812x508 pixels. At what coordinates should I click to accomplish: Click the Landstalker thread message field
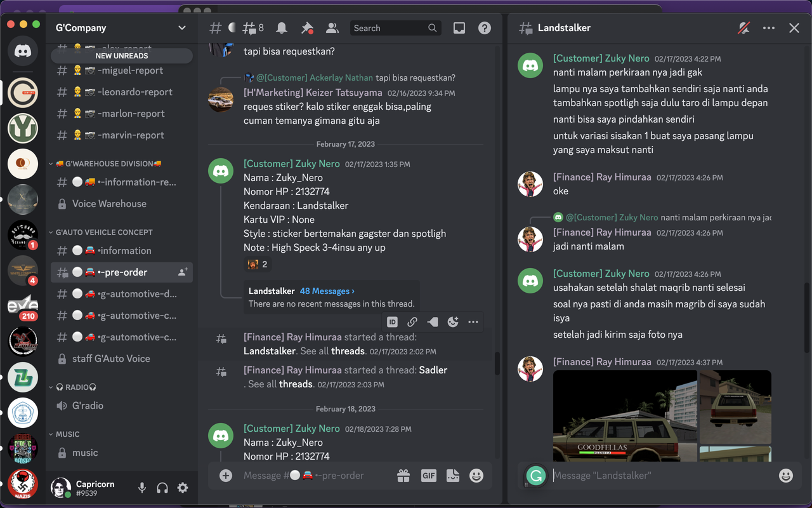663,476
